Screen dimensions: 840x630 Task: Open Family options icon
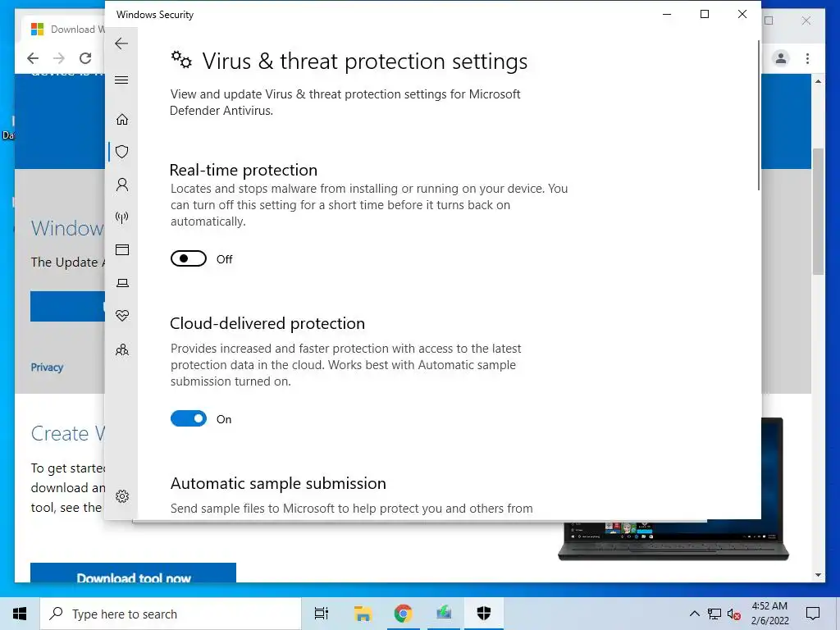(122, 349)
